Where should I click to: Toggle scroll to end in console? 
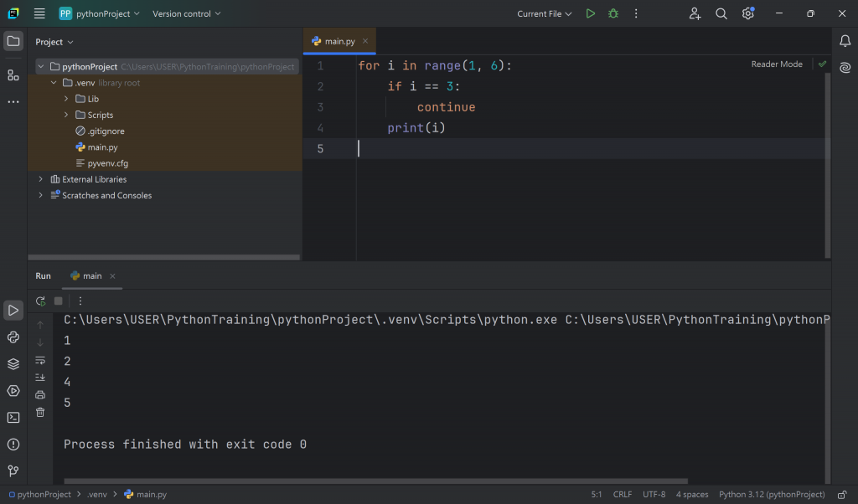point(40,378)
